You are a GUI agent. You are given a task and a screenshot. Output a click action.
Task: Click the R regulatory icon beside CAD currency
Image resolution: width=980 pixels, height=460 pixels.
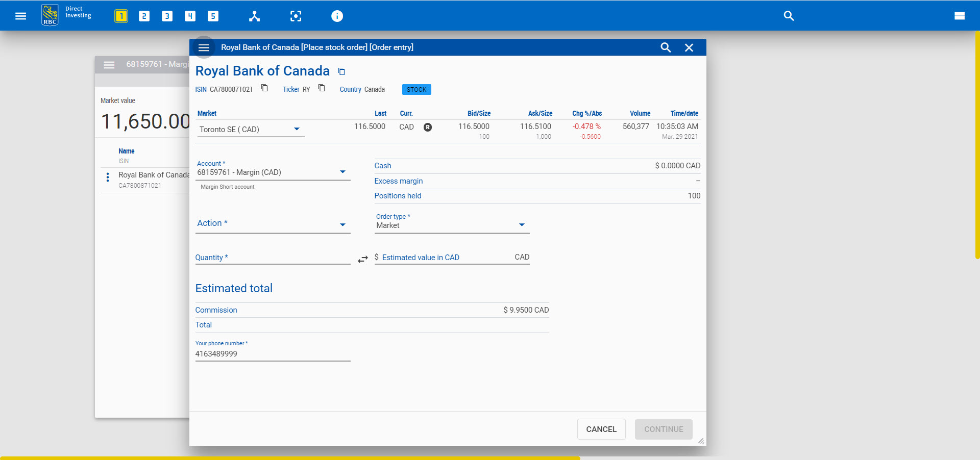(427, 127)
